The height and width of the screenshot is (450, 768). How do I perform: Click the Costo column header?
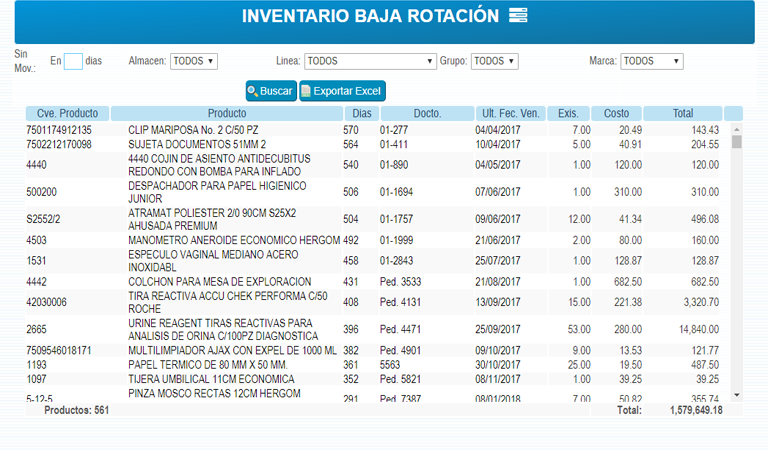[x=617, y=113]
